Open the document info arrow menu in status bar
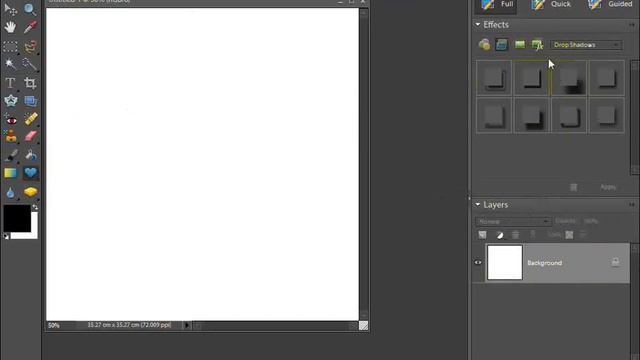The image size is (640, 360). [x=187, y=325]
